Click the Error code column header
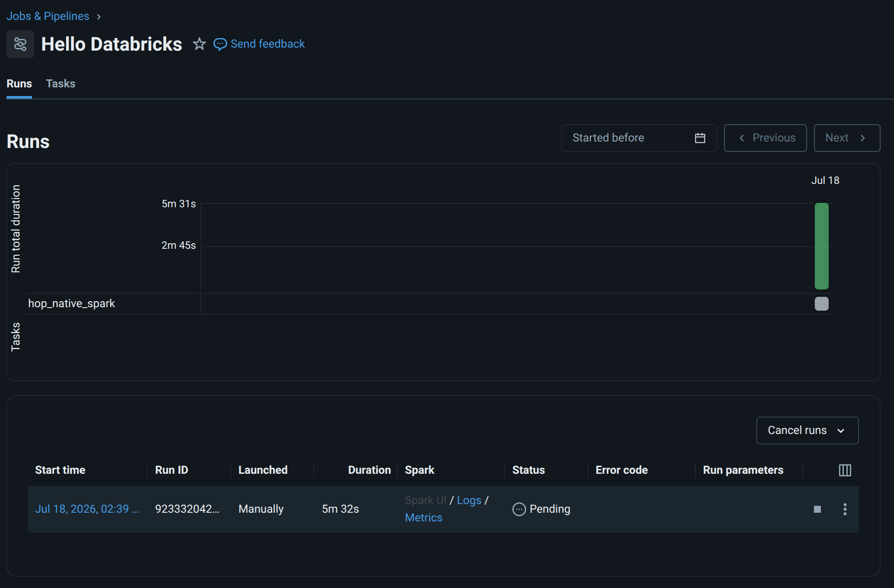Screen dimensions: 894x588 pos(621,470)
